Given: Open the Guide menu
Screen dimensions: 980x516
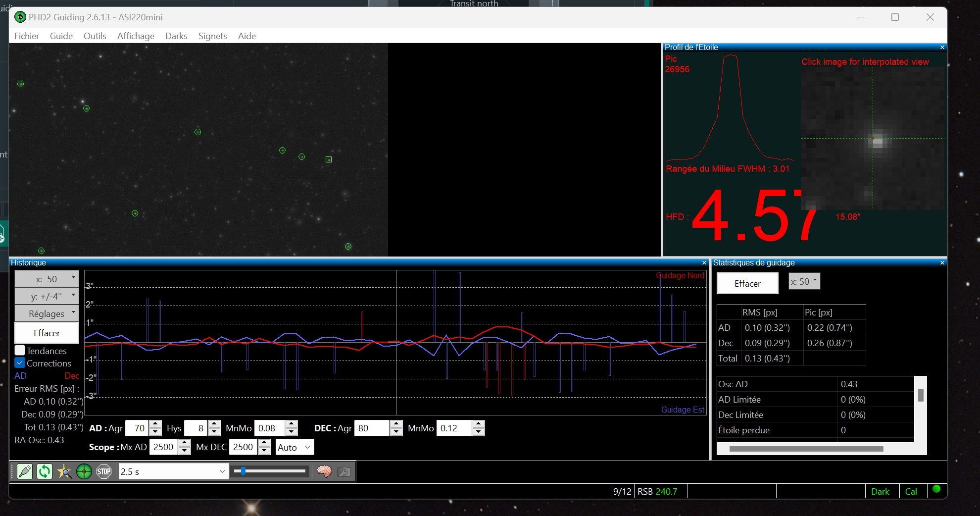Looking at the screenshot, I should (61, 36).
